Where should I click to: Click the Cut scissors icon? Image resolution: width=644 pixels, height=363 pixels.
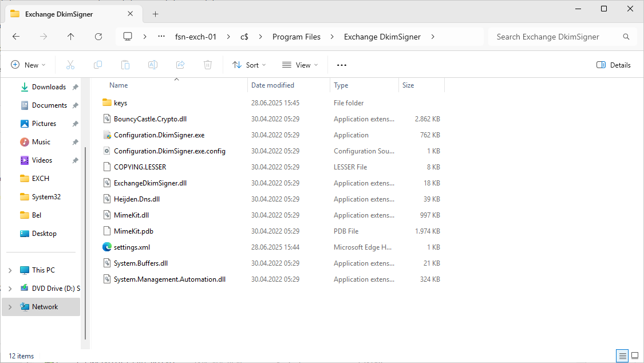[x=70, y=65]
